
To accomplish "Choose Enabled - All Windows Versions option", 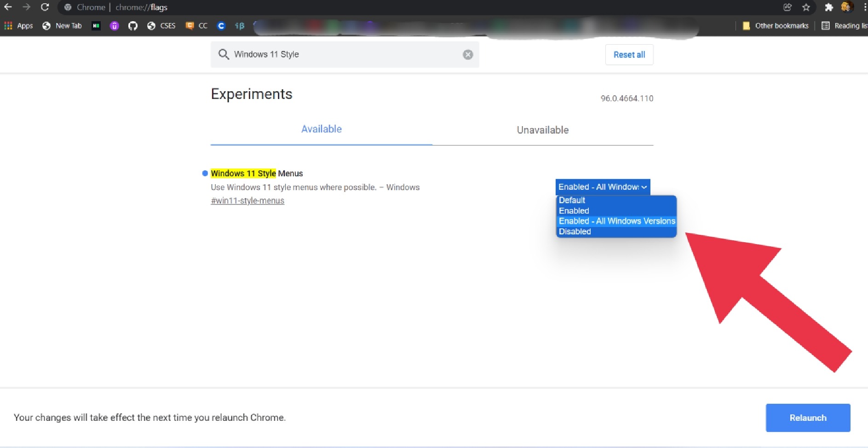I will pos(616,221).
